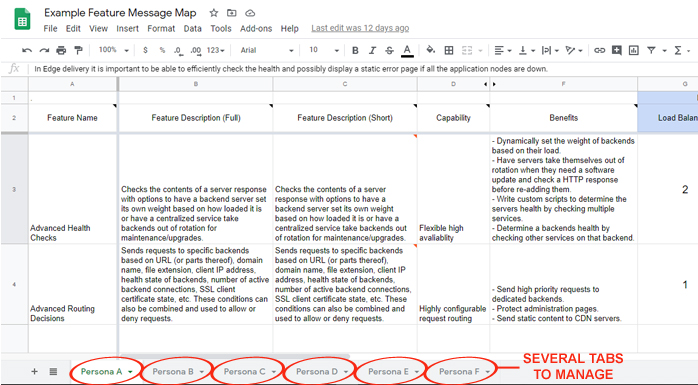Open the fill color picker

click(x=430, y=50)
